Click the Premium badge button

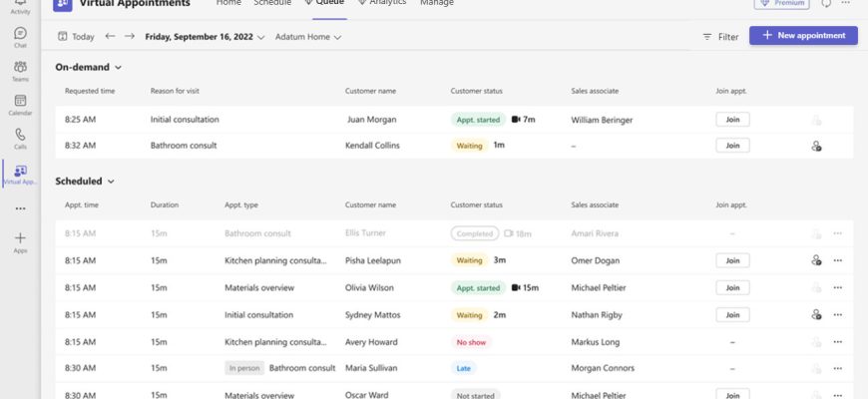click(781, 3)
